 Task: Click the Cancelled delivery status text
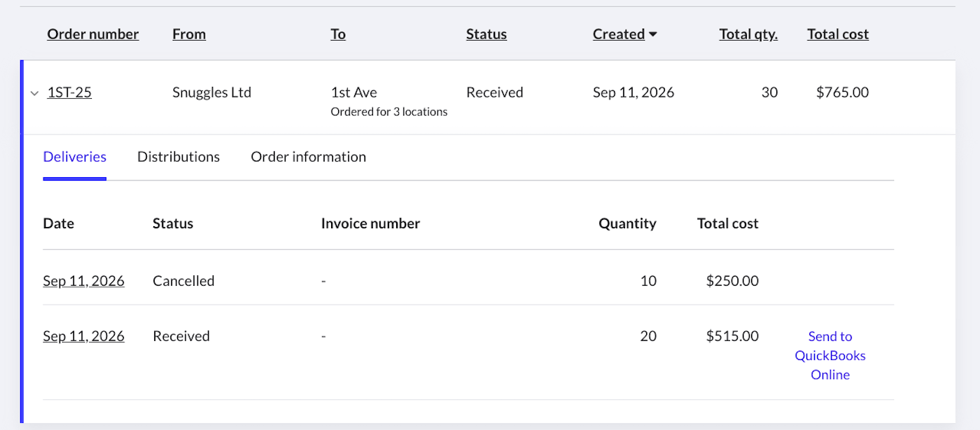coord(183,281)
